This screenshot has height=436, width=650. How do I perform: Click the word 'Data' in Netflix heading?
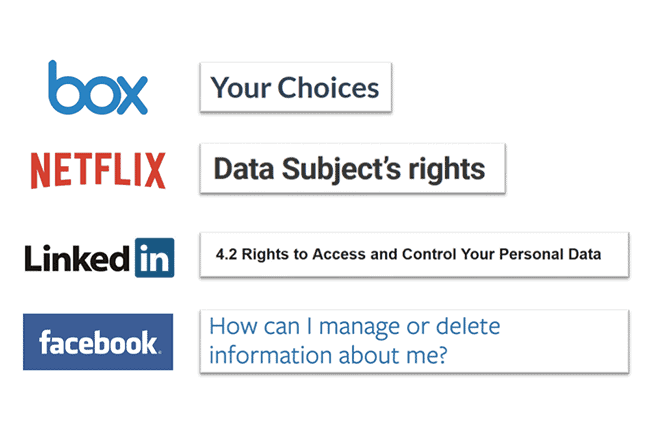coord(238,168)
